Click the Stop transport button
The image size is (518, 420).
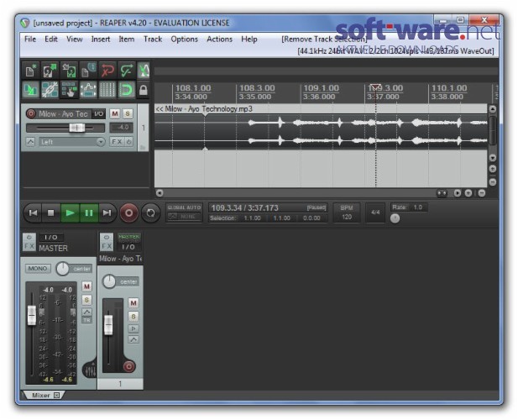tap(51, 213)
